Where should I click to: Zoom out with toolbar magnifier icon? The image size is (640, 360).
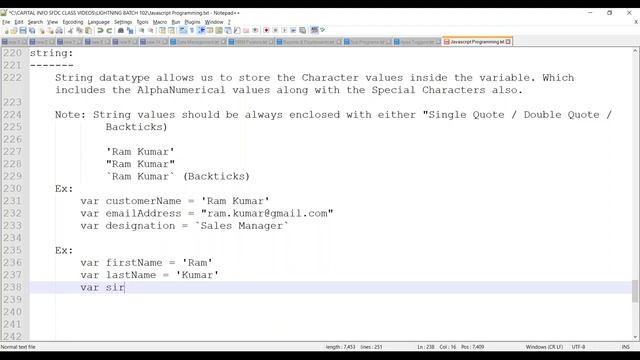(x=151, y=31)
